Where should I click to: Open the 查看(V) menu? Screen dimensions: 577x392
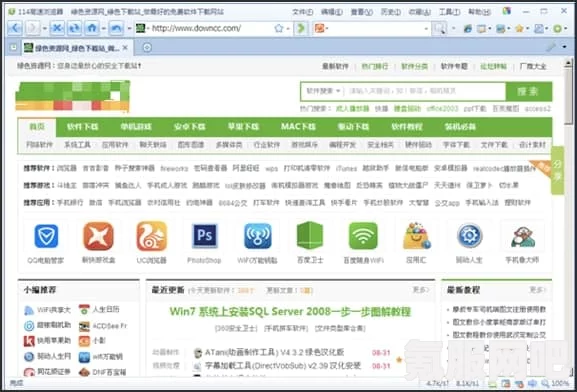pyautogui.click(x=361, y=12)
